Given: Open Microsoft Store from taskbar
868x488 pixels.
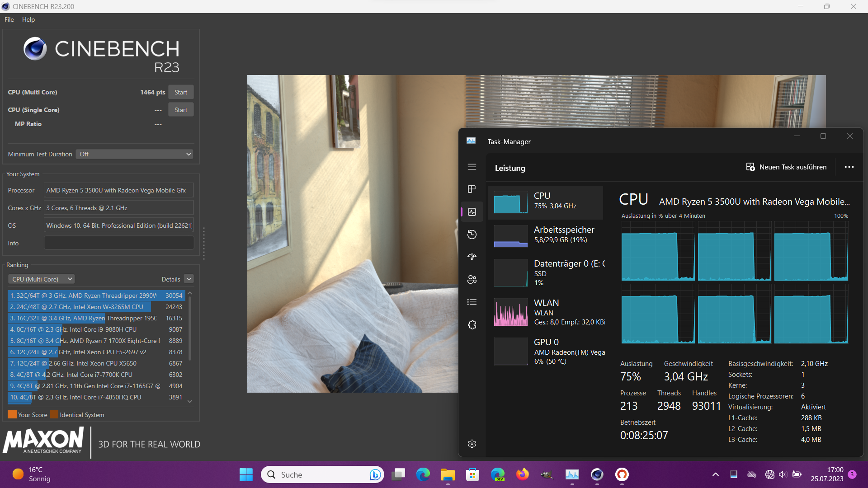Looking at the screenshot, I should coord(473,474).
